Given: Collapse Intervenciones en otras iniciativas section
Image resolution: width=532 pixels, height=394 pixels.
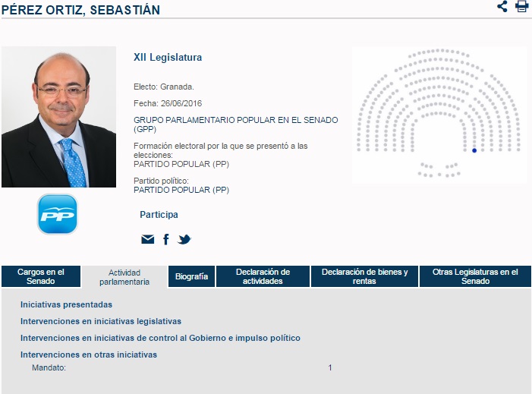Looking at the screenshot, I should [89, 355].
